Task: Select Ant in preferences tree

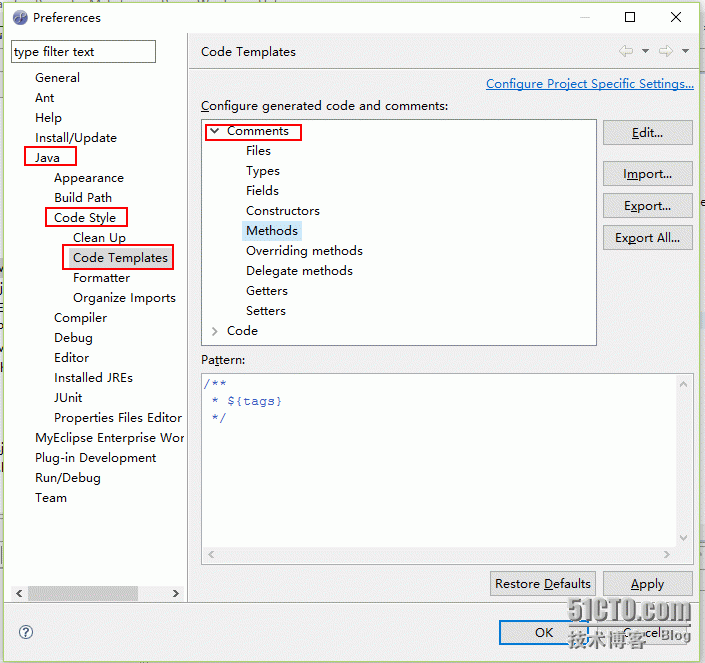Action: (45, 98)
